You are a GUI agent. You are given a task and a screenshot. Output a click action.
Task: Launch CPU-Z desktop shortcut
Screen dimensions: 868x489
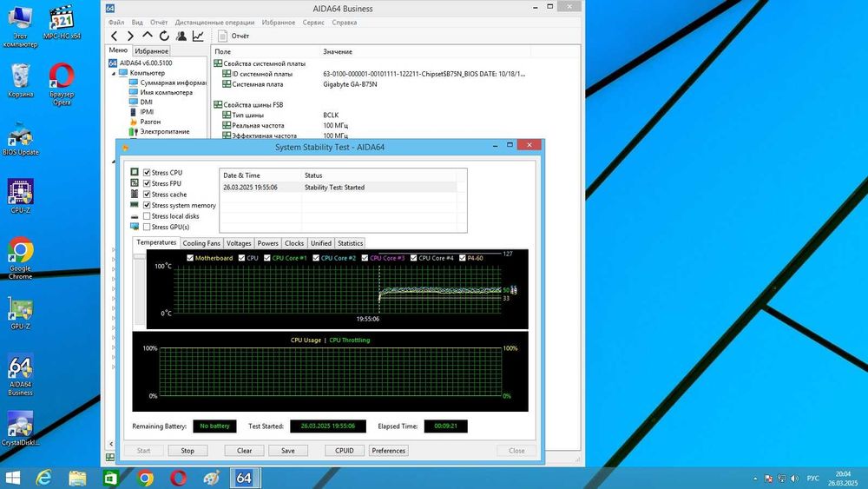pyautogui.click(x=21, y=196)
